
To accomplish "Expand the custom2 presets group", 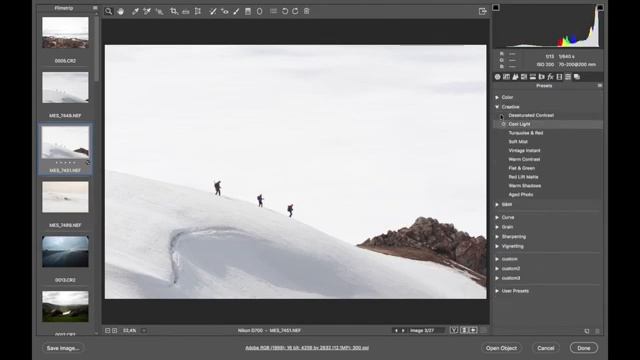I will point(497,269).
